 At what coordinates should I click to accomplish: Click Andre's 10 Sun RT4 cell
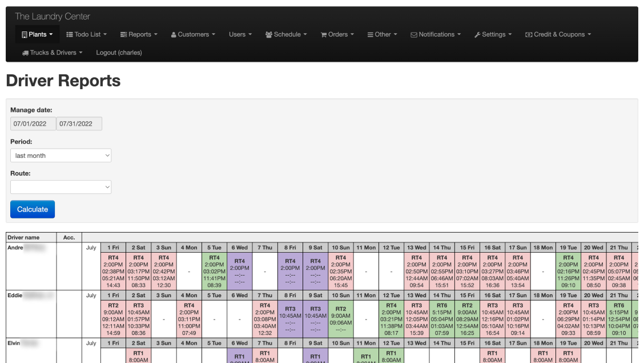pyautogui.click(x=341, y=272)
